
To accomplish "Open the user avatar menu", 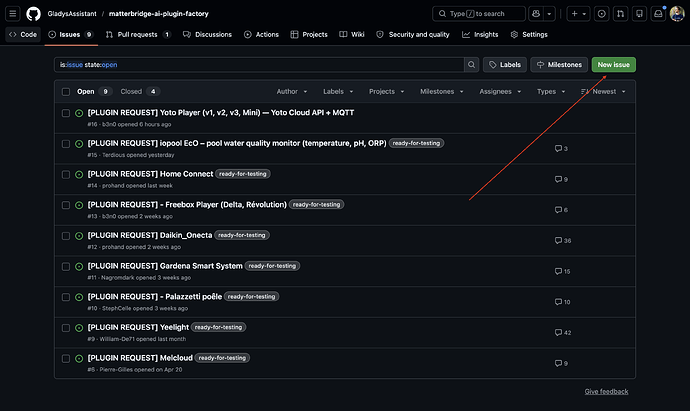I will tap(677, 14).
